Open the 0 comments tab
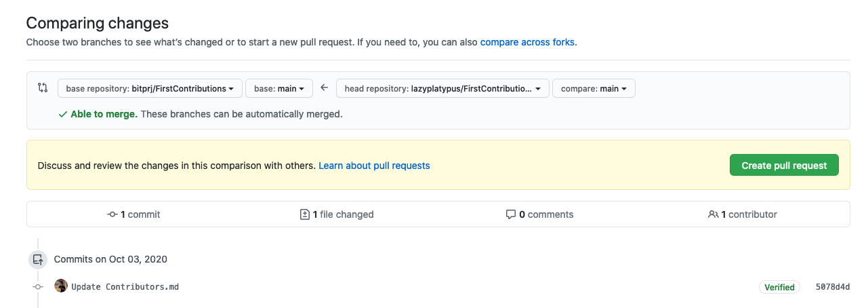868x308 pixels. tap(539, 214)
